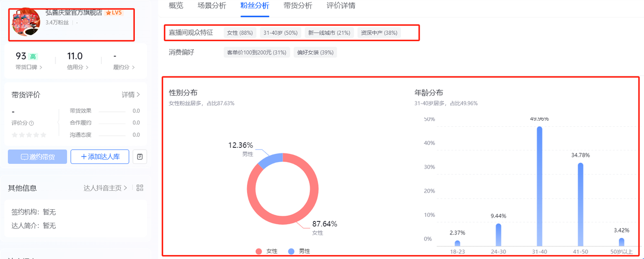Click the 18-23 age bar

(457, 243)
